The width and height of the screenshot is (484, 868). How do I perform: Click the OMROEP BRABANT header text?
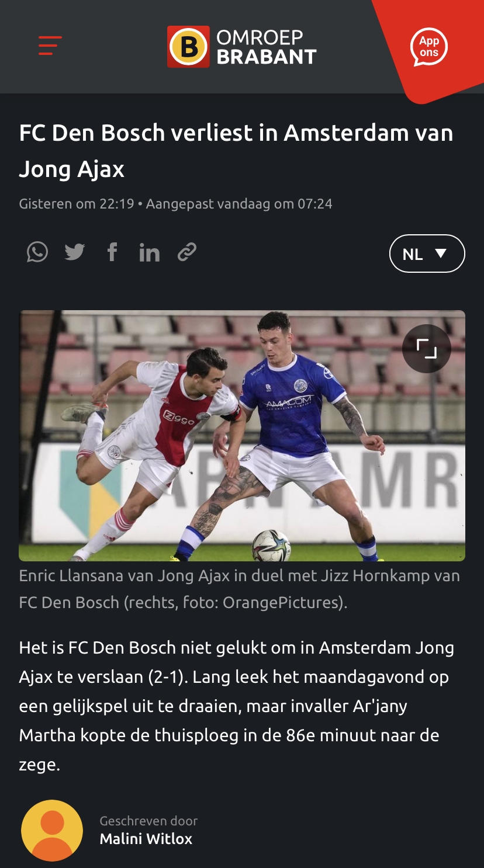tap(267, 47)
